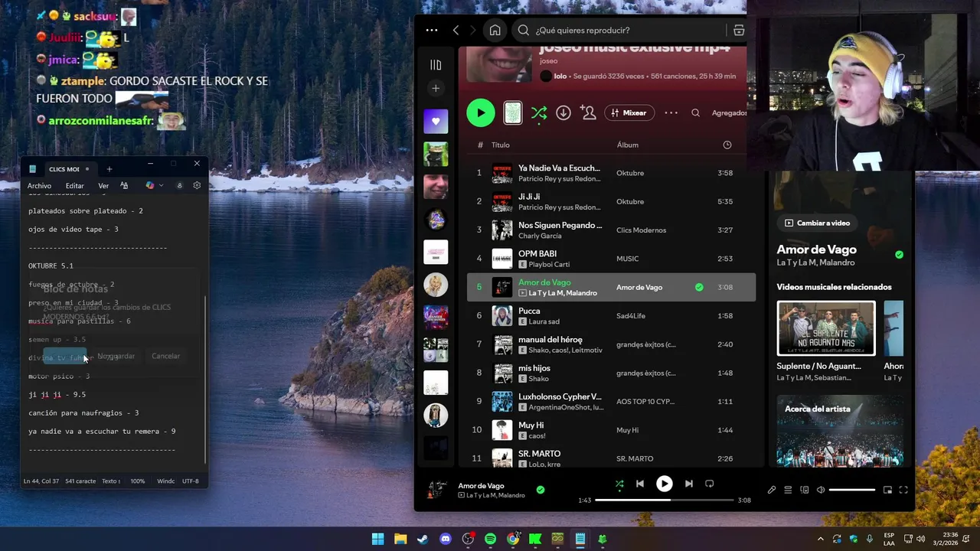
Task: Search within playlist magnifier icon
Action: (695, 112)
